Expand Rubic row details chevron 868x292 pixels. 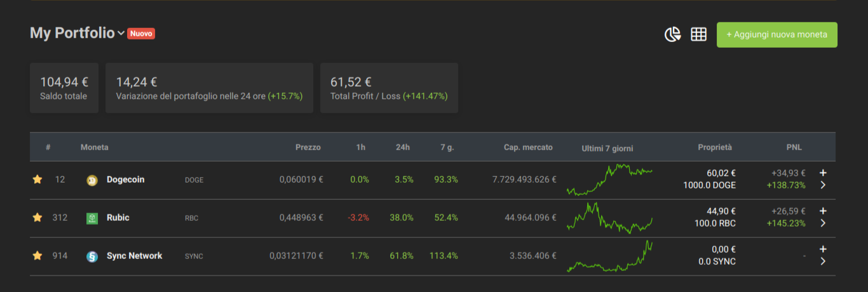(823, 223)
